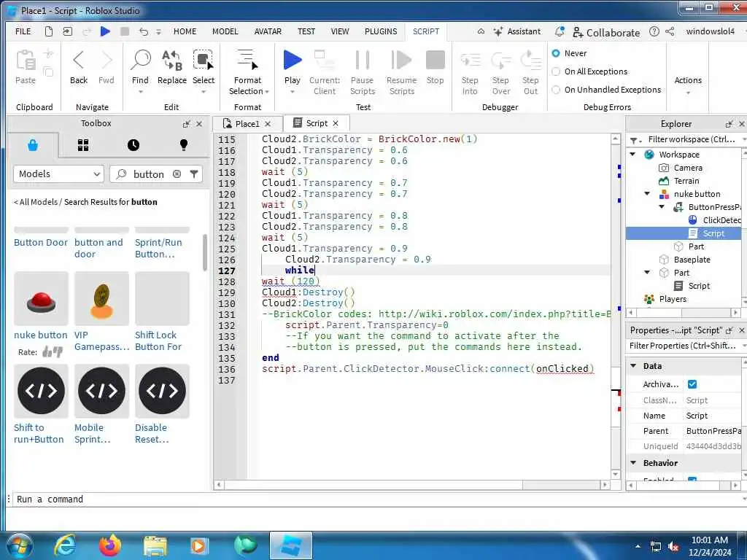Screen dimensions: 747x560
Task: Open the Toolbox Creations lightbulb tab
Action: coord(184,145)
